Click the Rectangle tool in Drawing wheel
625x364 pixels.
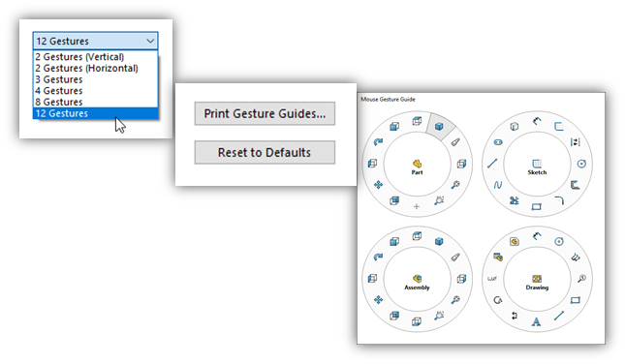click(x=575, y=300)
